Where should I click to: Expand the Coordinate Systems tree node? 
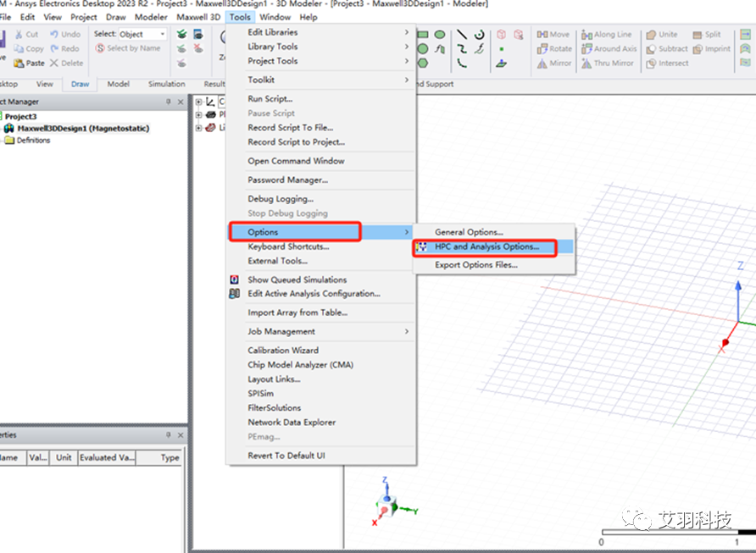click(198, 102)
